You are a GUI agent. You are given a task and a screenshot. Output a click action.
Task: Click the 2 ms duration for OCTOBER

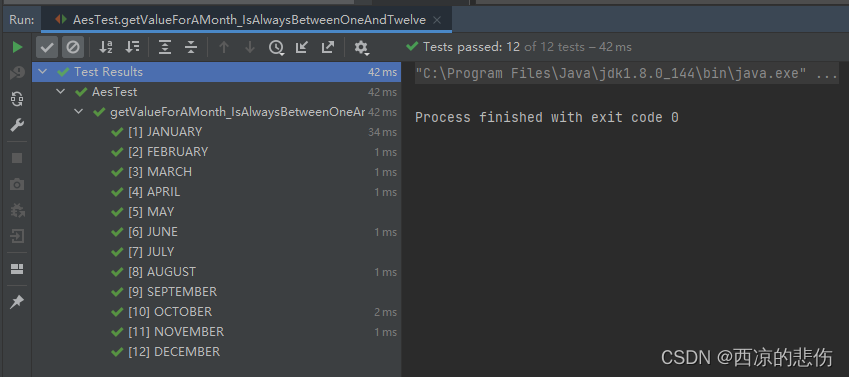click(x=385, y=312)
